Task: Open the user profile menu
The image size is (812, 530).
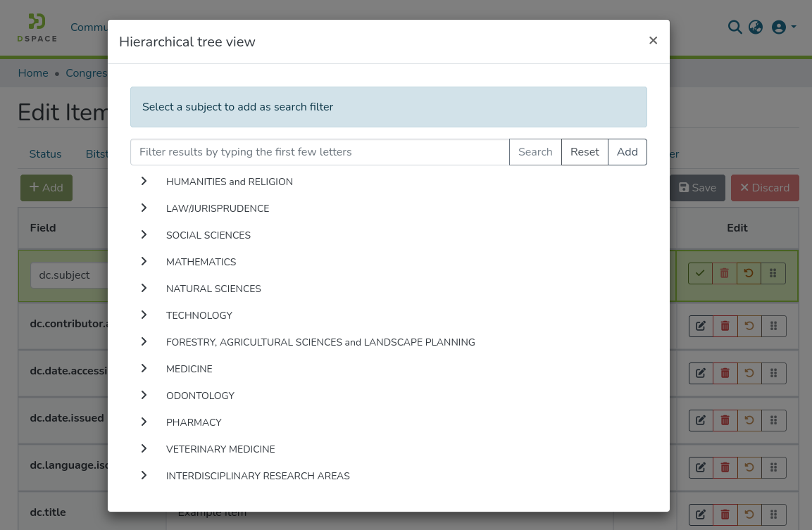Action: [783, 27]
